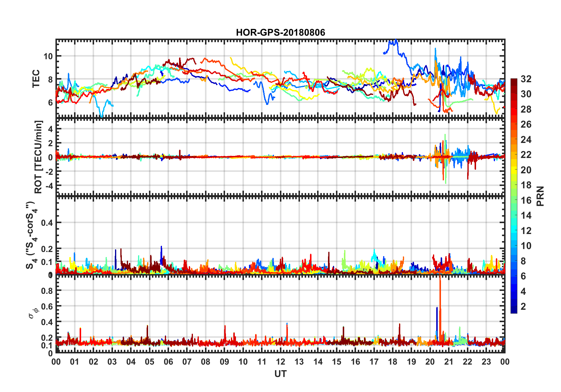Click S4 panel y-axis tick 0.4
561x392 pixels.
tap(47, 223)
